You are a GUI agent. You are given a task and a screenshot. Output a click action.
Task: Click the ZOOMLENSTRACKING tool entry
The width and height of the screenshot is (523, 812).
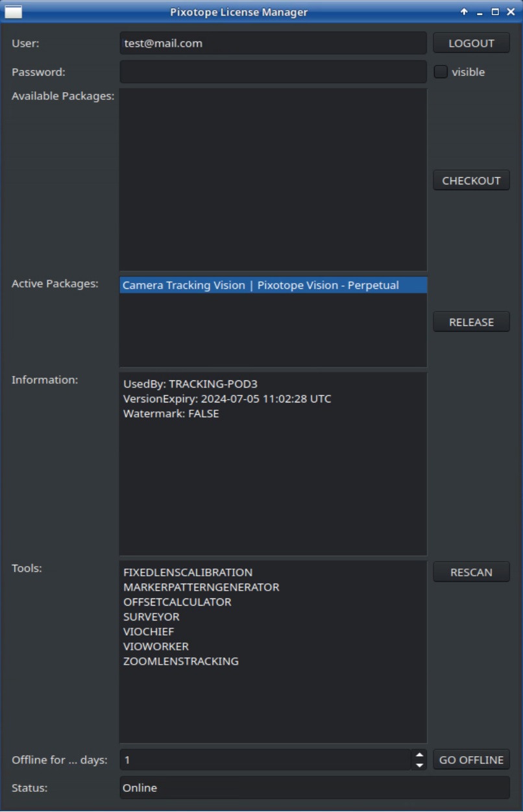[181, 661]
